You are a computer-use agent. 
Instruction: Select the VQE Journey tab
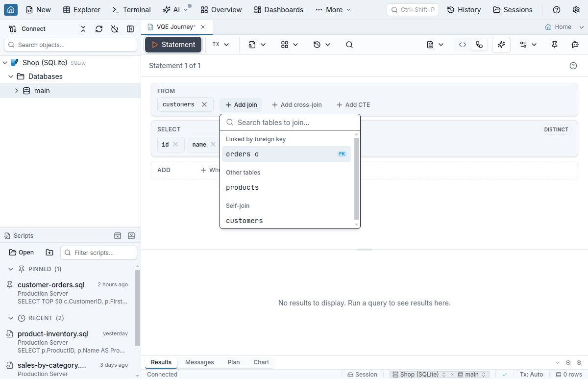tap(176, 27)
